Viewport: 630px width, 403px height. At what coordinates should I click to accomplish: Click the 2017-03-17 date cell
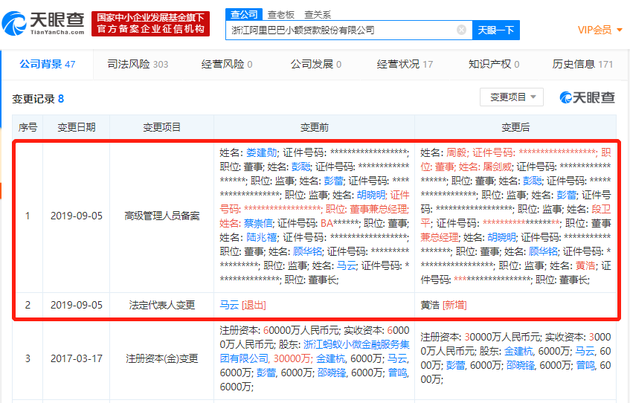(76, 358)
